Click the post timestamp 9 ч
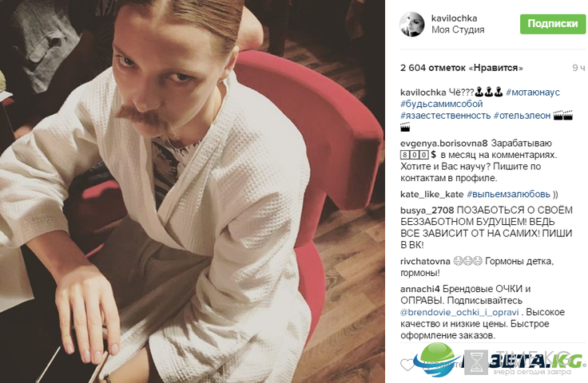 coord(578,68)
